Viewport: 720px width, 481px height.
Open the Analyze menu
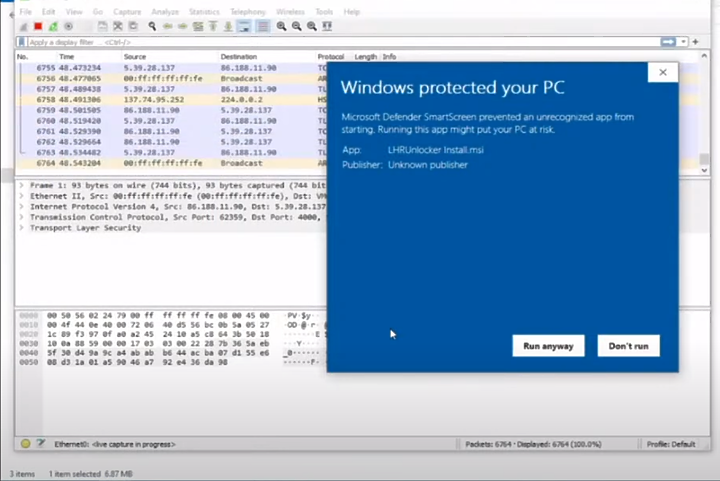(x=165, y=11)
